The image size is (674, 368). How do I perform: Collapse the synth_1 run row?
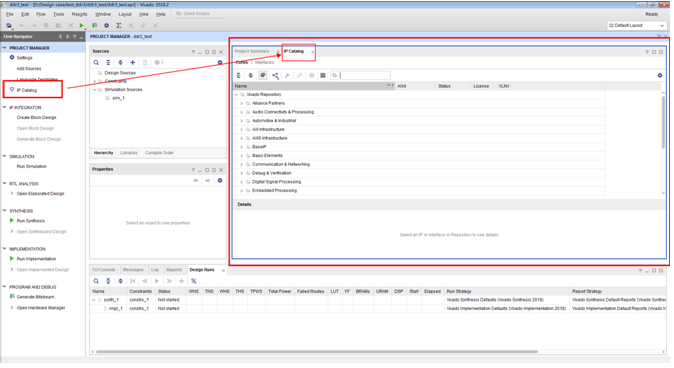tap(94, 300)
